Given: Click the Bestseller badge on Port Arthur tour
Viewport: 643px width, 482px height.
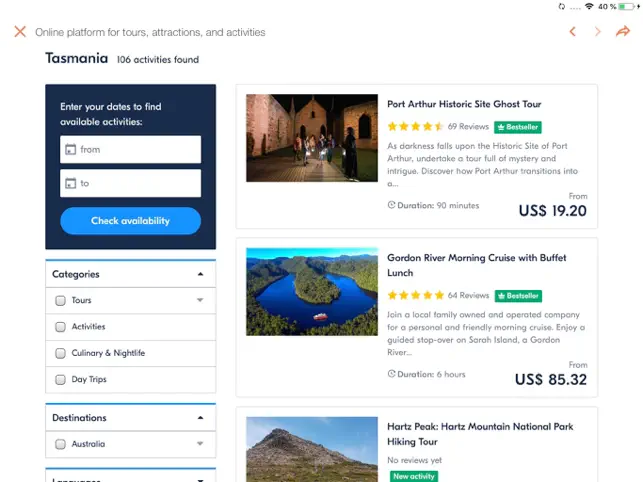Looking at the screenshot, I should tap(518, 127).
